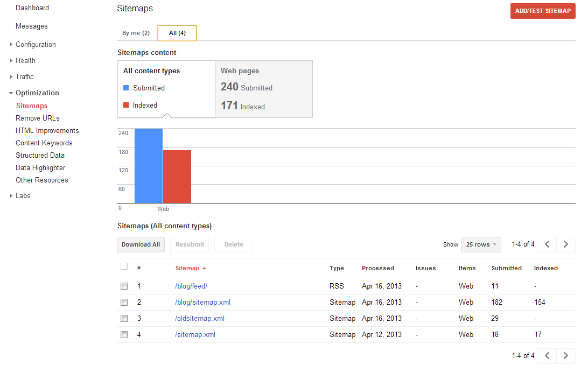This screenshot has height=372, width=588.
Task: Click the Items column header
Action: pos(467,268)
